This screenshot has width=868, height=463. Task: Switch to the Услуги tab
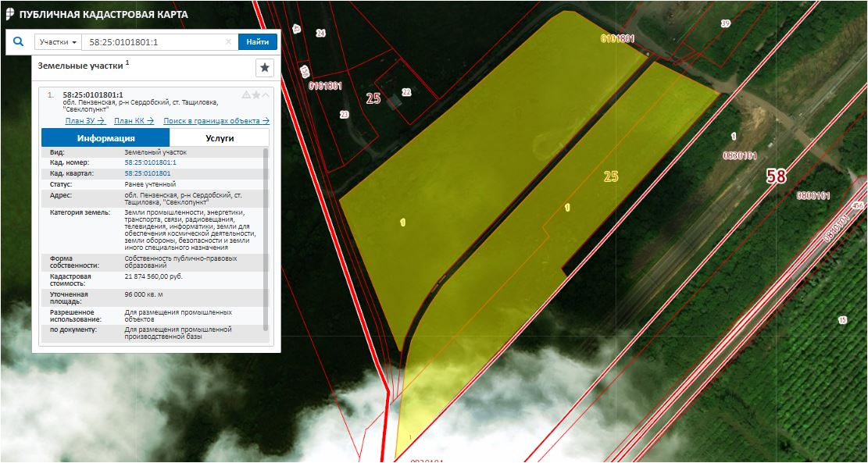tap(220, 137)
